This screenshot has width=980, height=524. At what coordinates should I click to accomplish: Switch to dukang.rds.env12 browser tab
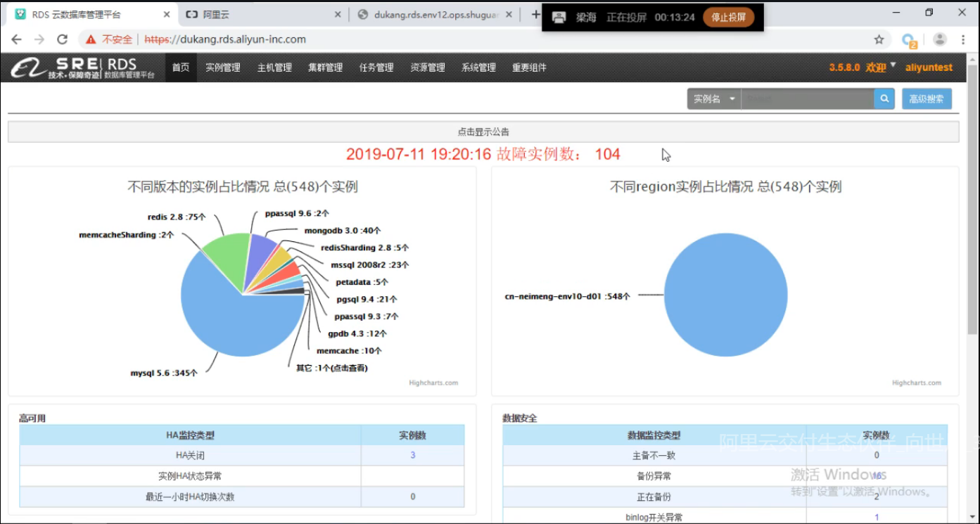434,14
